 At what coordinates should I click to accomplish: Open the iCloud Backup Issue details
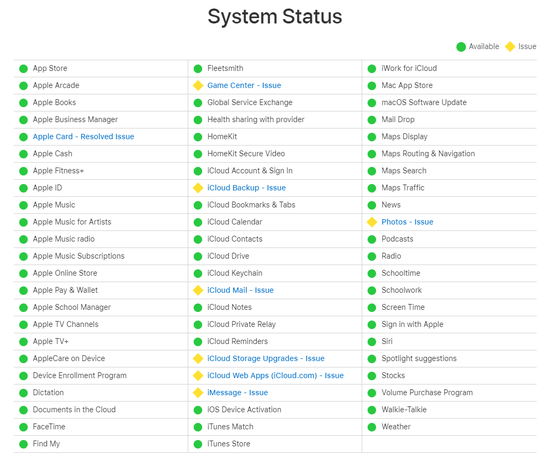[x=247, y=188]
